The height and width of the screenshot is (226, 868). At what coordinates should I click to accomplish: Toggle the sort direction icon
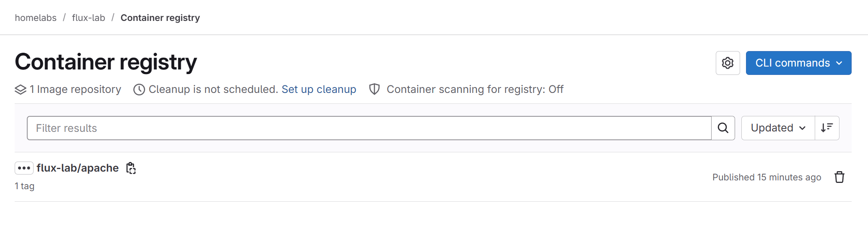pos(827,128)
